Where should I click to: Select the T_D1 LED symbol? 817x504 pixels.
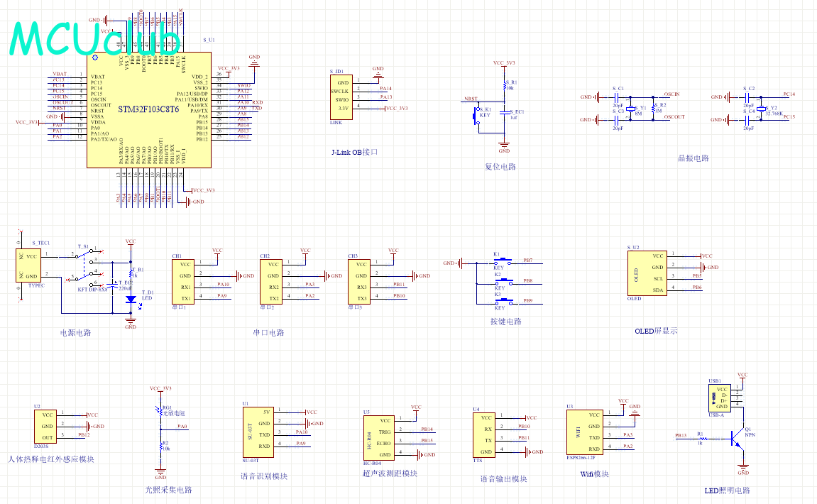click(x=131, y=299)
